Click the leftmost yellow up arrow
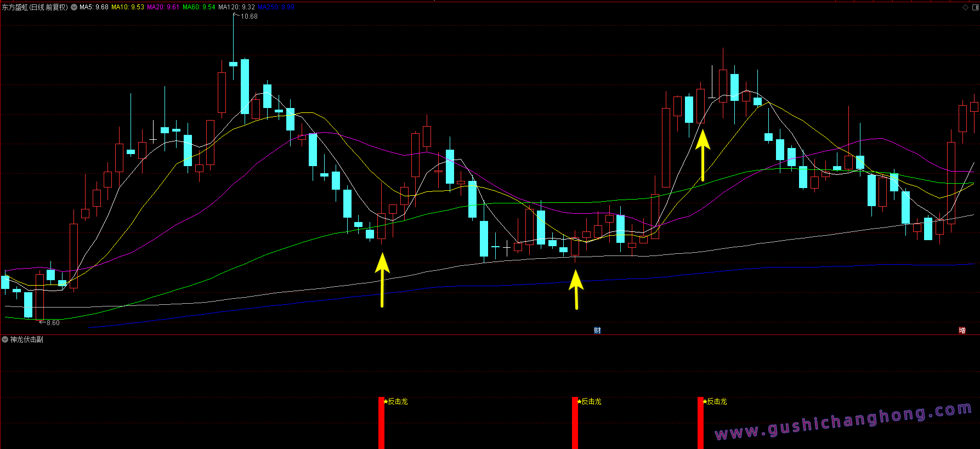 pos(382,279)
